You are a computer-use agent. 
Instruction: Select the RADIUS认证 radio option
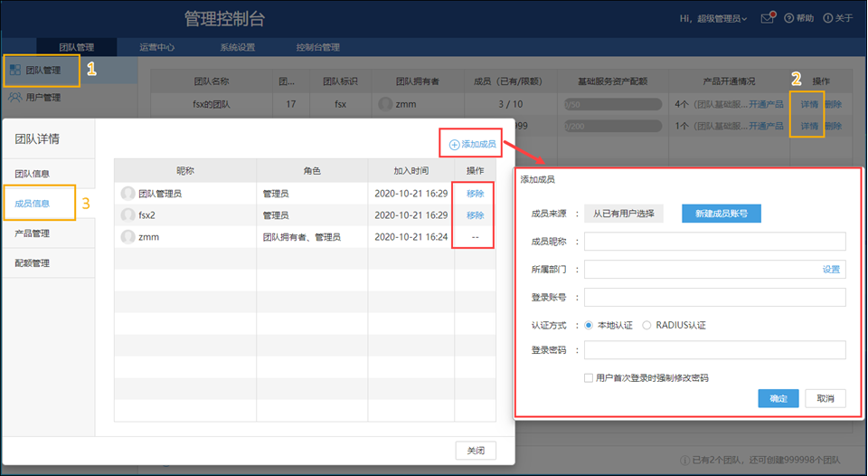[x=646, y=325]
